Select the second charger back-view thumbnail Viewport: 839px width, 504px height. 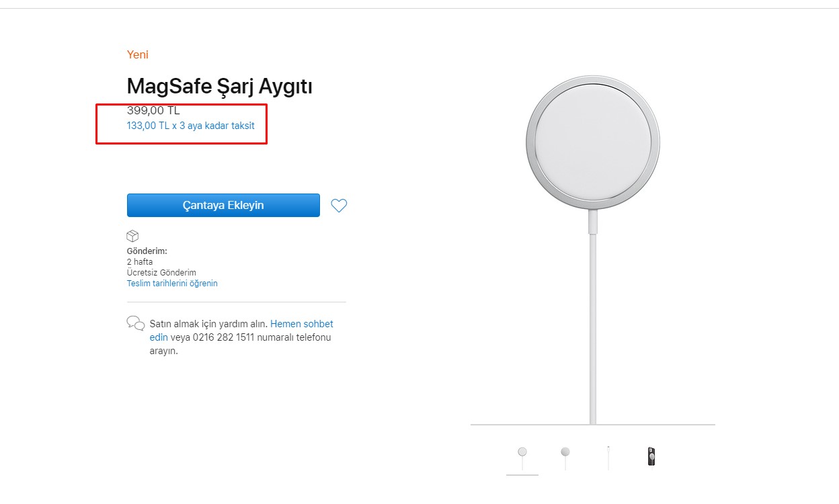565,457
